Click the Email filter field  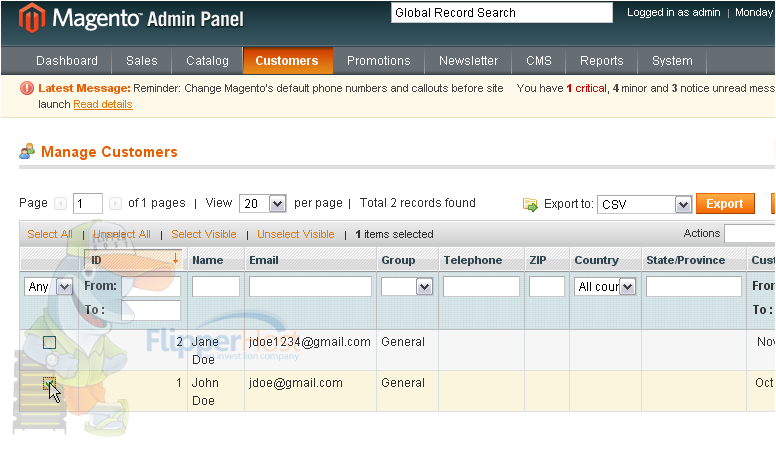click(310, 287)
